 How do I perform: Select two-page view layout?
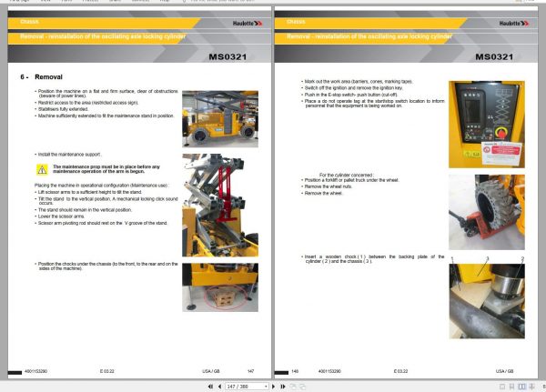click(521, 387)
